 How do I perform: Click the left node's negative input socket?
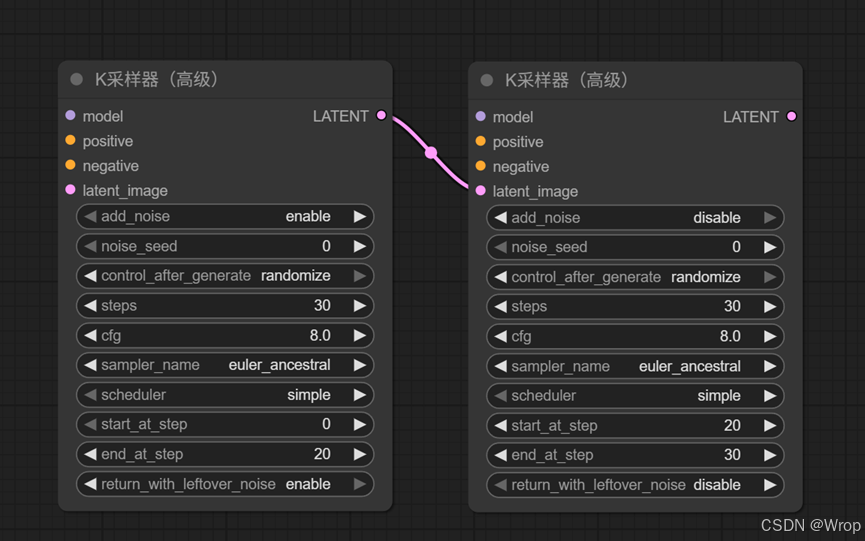click(70, 165)
